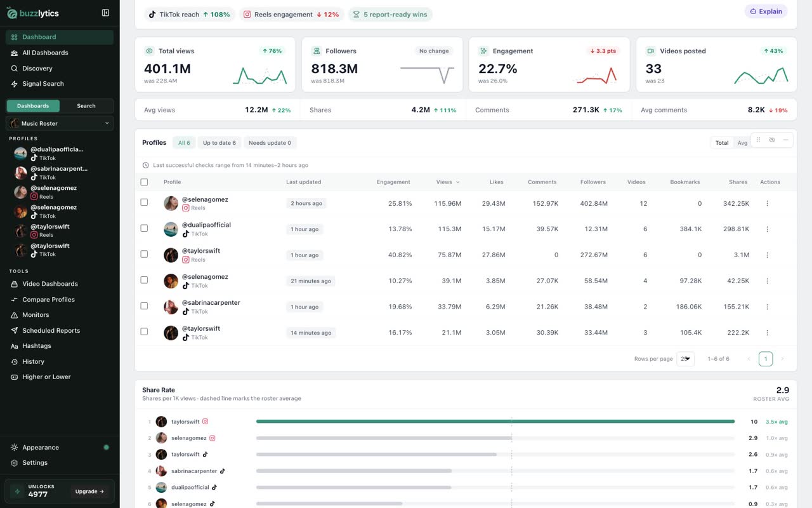Click the hide panel eye icon
Screen dimensions: 812x508
pyautogui.click(x=772, y=140)
